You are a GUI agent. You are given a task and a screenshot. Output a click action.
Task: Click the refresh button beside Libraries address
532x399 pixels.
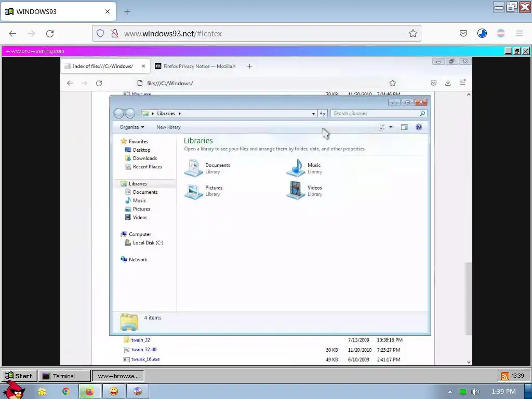tap(323, 114)
